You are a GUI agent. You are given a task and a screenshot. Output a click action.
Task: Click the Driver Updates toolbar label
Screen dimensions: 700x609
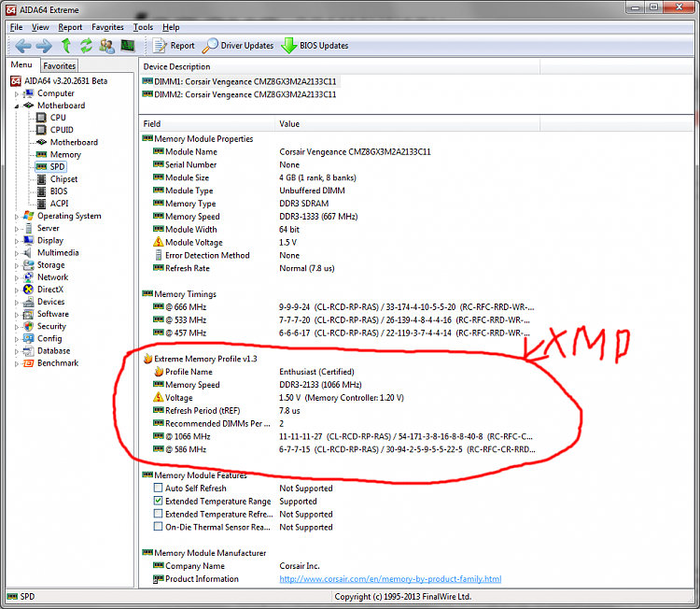pos(247,46)
